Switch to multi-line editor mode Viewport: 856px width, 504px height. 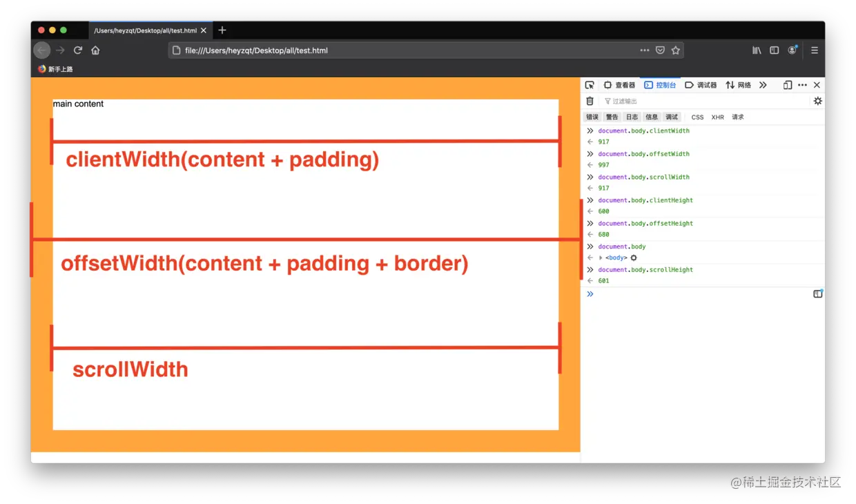(818, 293)
